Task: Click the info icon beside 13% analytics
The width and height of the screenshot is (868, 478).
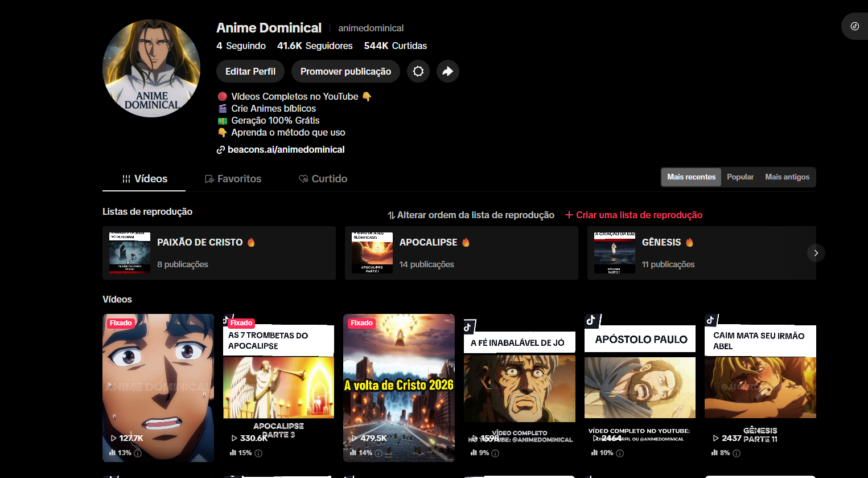Action: pyautogui.click(x=138, y=454)
